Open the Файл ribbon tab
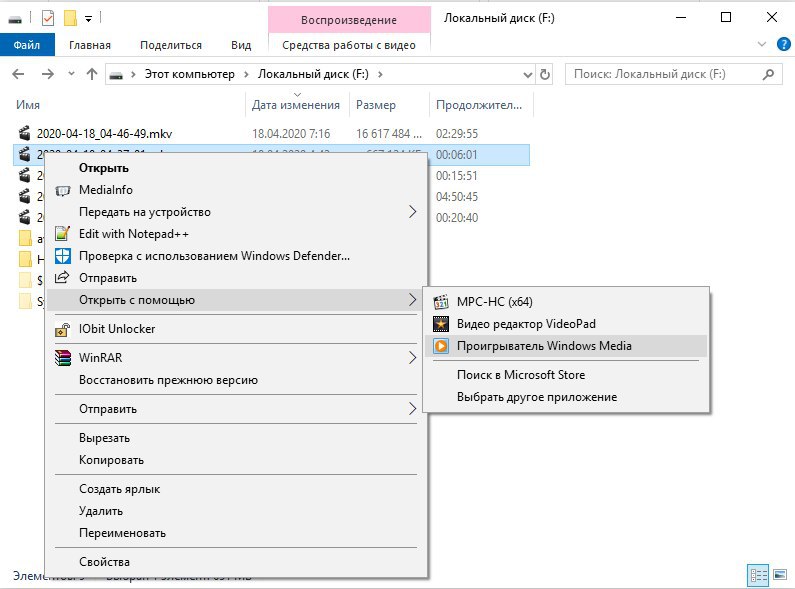The image size is (795, 589). coord(27,45)
